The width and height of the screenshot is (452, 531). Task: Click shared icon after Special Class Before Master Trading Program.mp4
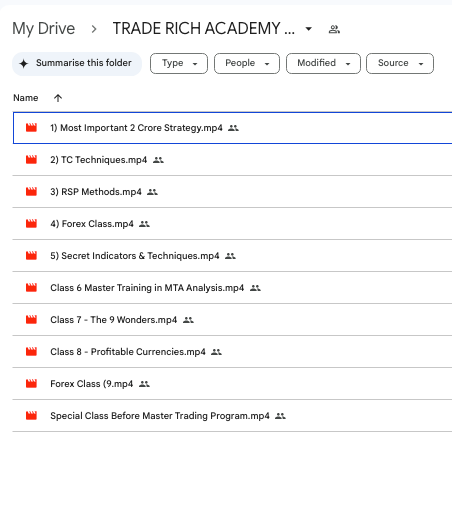[280, 416]
